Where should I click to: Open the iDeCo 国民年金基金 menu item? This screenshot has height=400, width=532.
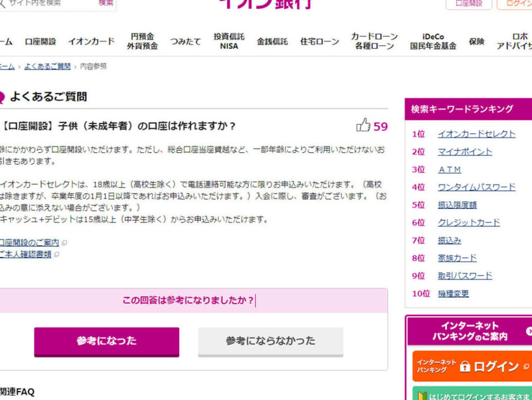coord(433,42)
